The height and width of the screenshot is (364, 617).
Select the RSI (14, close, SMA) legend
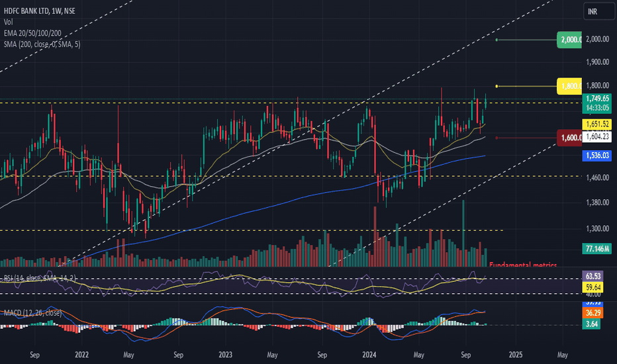[40, 279]
